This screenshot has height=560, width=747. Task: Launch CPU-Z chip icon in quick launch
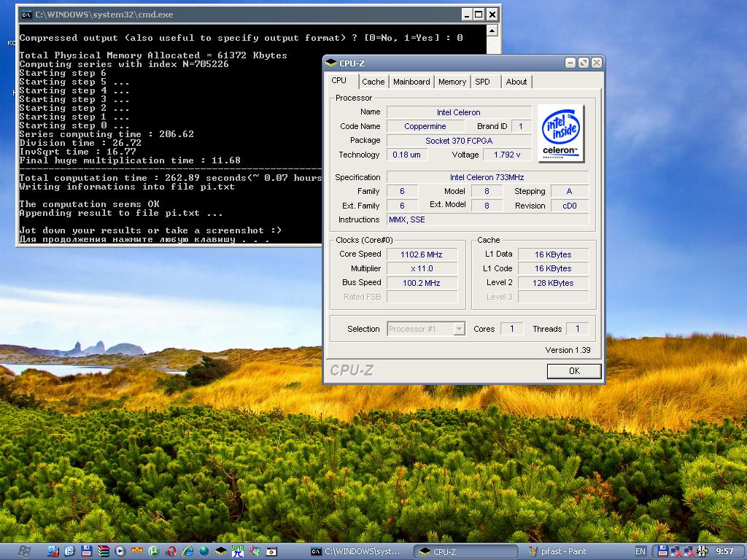click(x=220, y=551)
